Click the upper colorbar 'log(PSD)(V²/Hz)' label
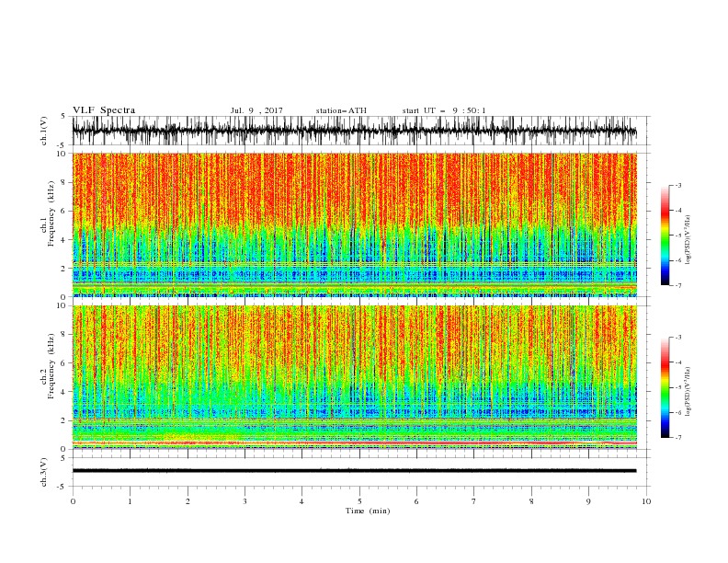 [688, 240]
